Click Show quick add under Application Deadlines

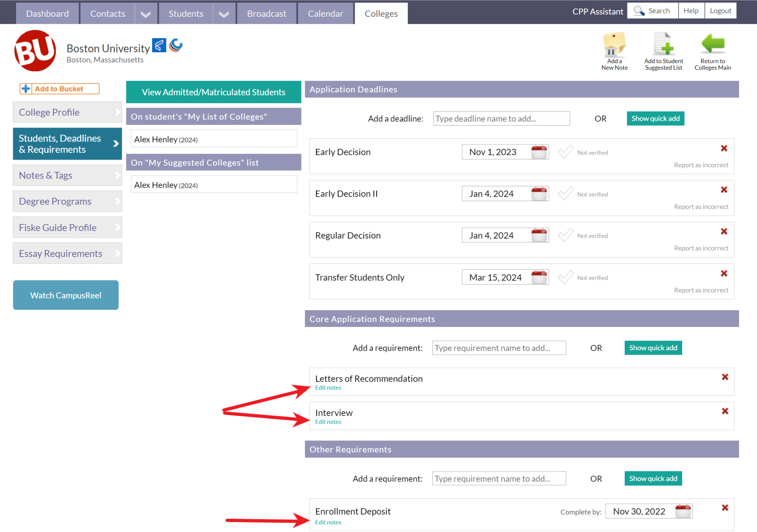[x=656, y=119]
